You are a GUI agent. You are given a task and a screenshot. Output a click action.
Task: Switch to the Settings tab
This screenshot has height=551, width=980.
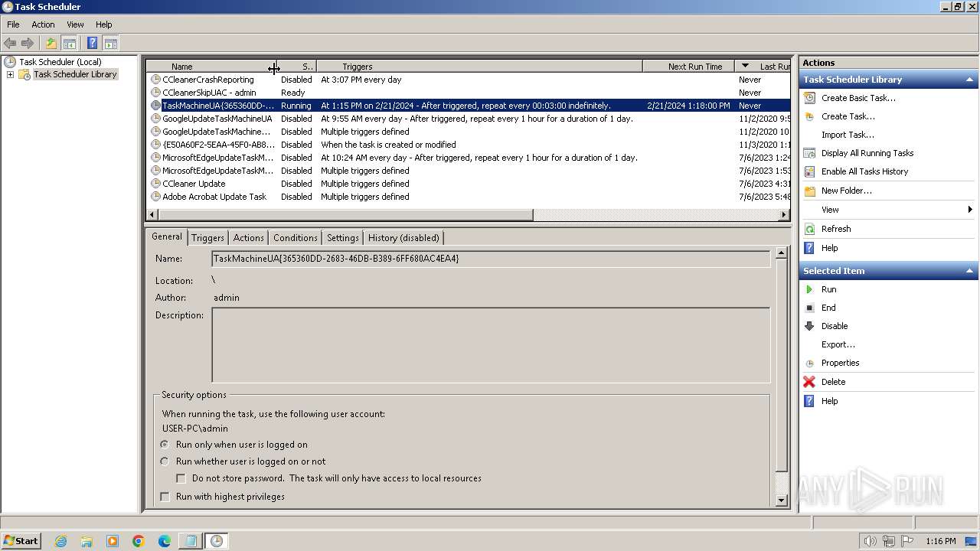coord(342,238)
